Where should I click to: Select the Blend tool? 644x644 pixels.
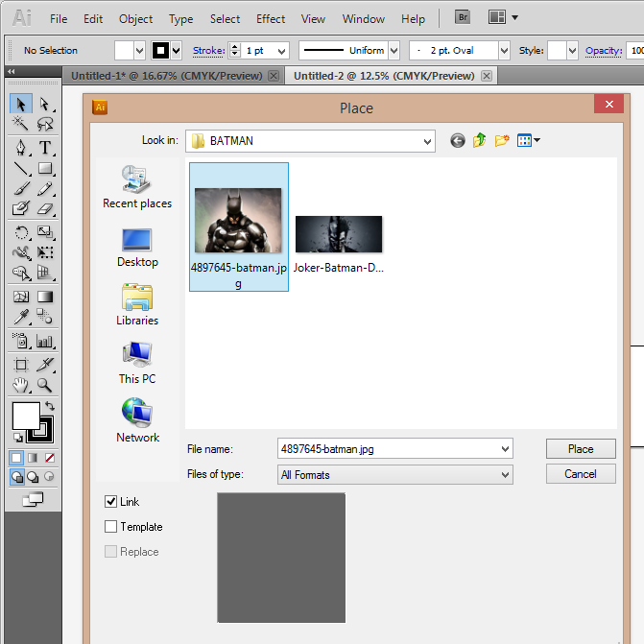(45, 317)
